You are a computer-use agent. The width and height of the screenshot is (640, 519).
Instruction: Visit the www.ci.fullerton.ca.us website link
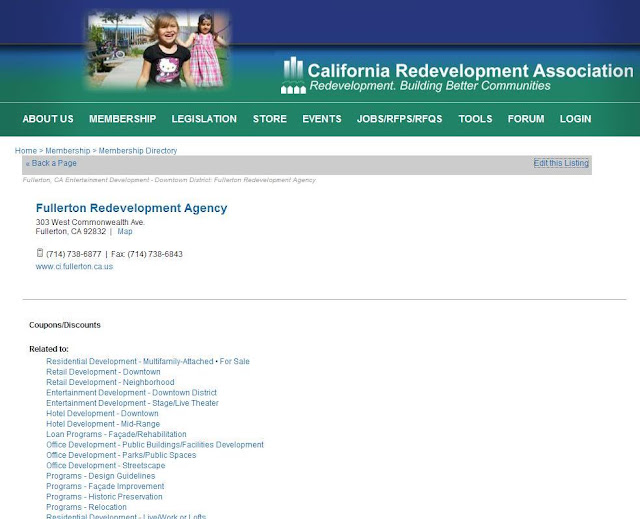[74, 266]
